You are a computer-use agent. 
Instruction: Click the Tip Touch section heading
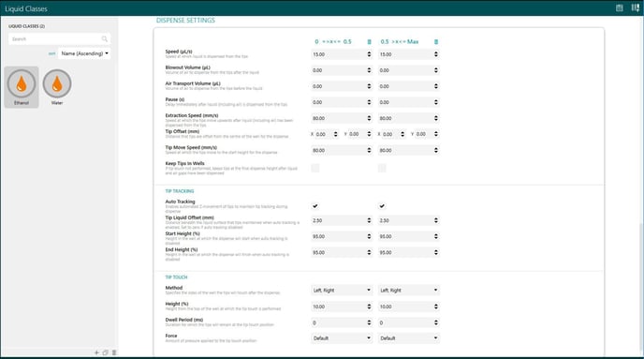176,277
